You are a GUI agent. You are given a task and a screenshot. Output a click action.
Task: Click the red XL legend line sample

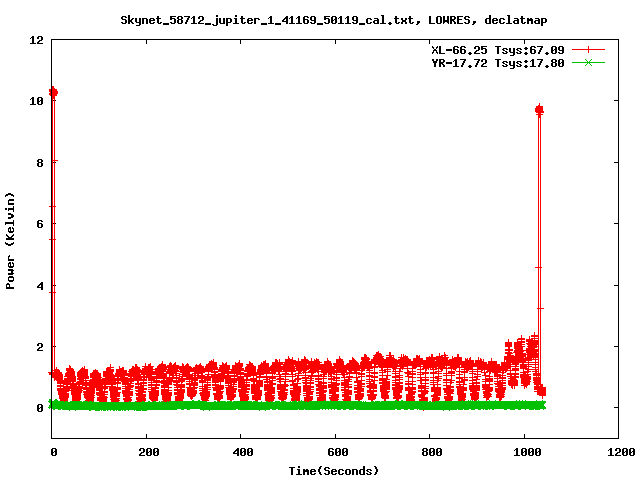(589, 49)
